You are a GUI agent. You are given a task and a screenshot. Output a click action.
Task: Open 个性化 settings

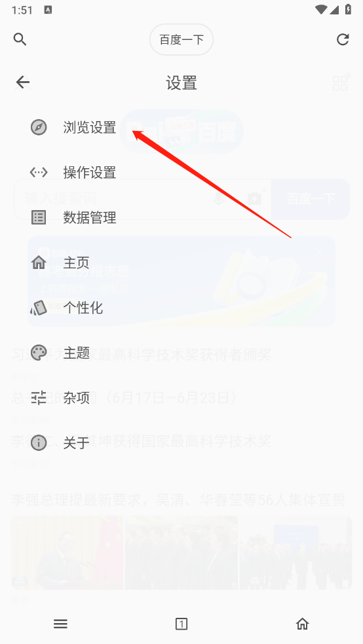(x=181, y=308)
